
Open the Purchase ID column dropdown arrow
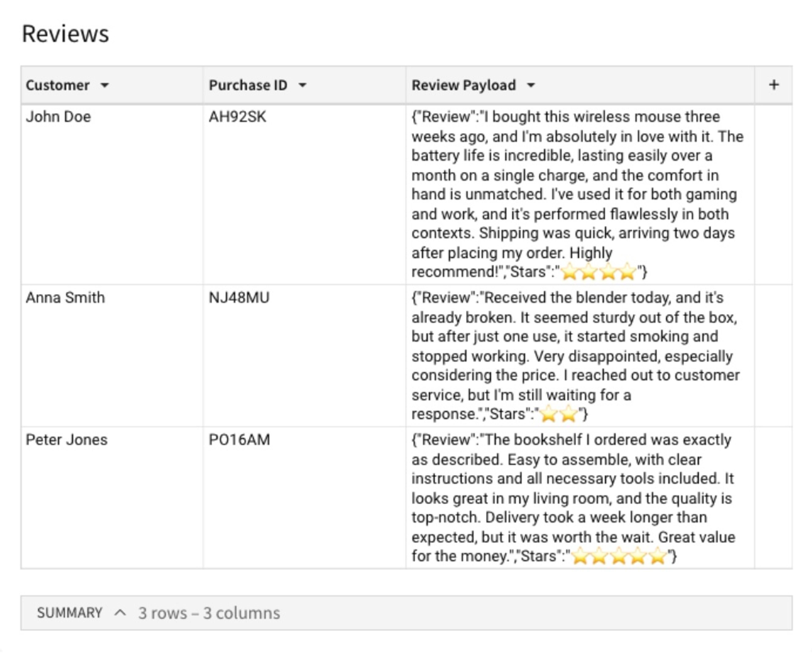(302, 85)
